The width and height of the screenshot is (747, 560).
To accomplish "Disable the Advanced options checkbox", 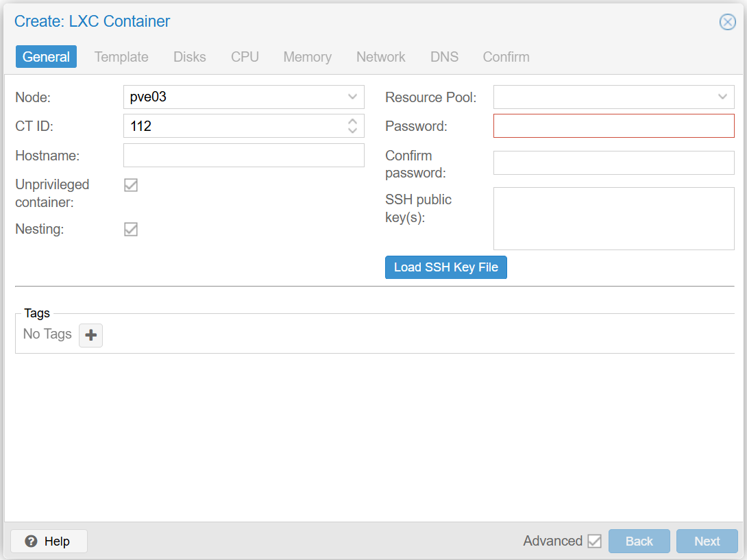I will [x=594, y=541].
